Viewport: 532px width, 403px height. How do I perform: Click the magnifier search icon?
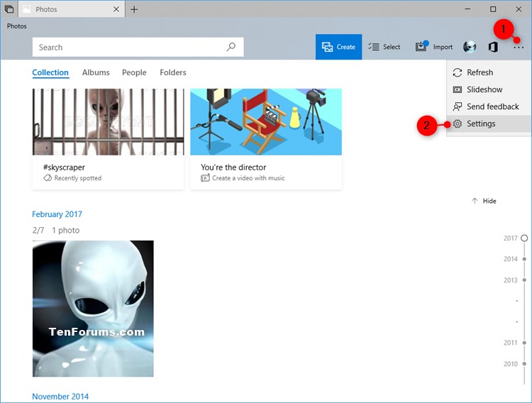(231, 47)
